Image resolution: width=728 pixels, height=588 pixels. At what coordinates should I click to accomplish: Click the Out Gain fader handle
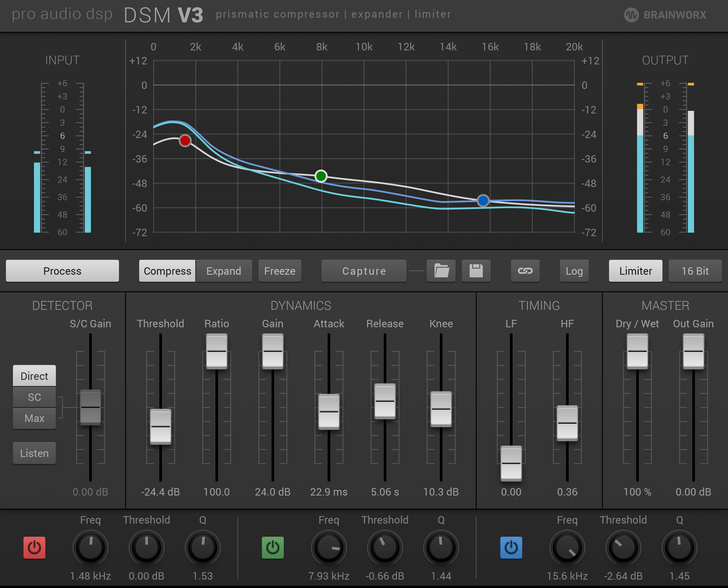click(x=693, y=351)
